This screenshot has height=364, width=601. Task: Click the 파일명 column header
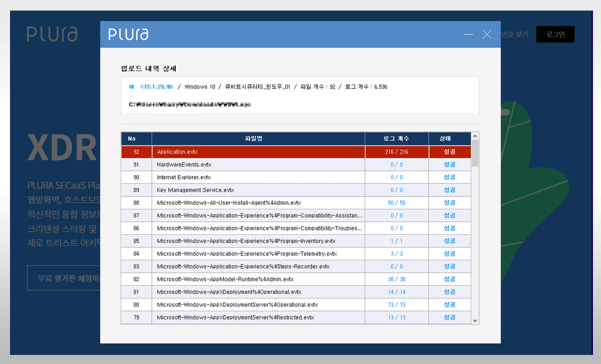(x=258, y=139)
